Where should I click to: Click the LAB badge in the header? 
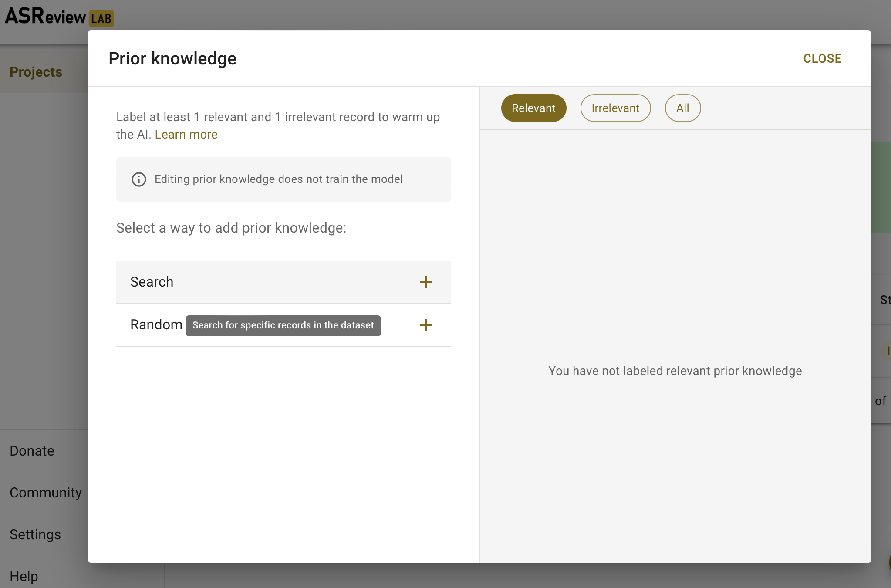(x=101, y=19)
